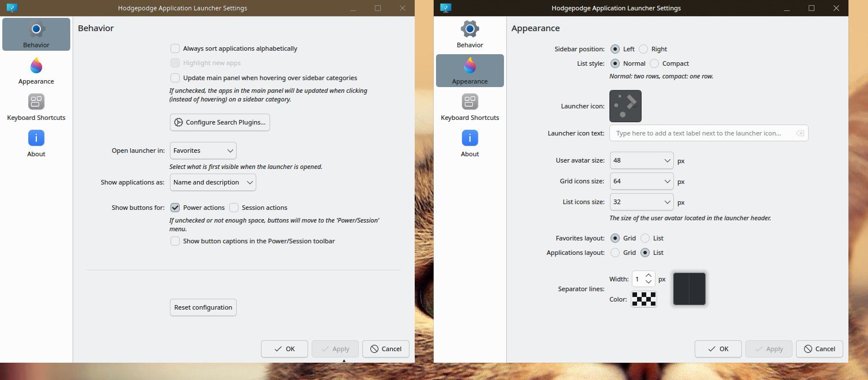Decrease separator line width with down arrow
Image resolution: width=868 pixels, height=380 pixels.
(649, 283)
